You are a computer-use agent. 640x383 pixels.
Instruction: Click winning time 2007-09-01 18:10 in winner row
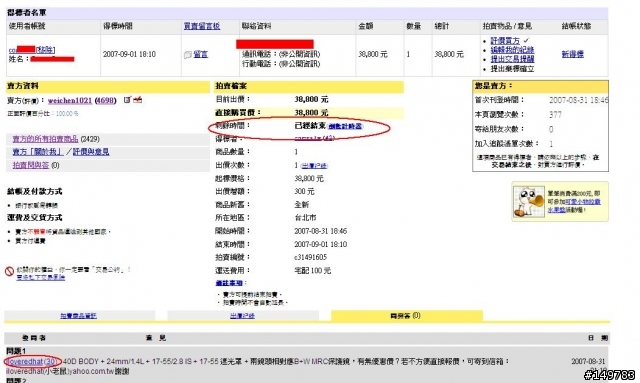click(129, 54)
